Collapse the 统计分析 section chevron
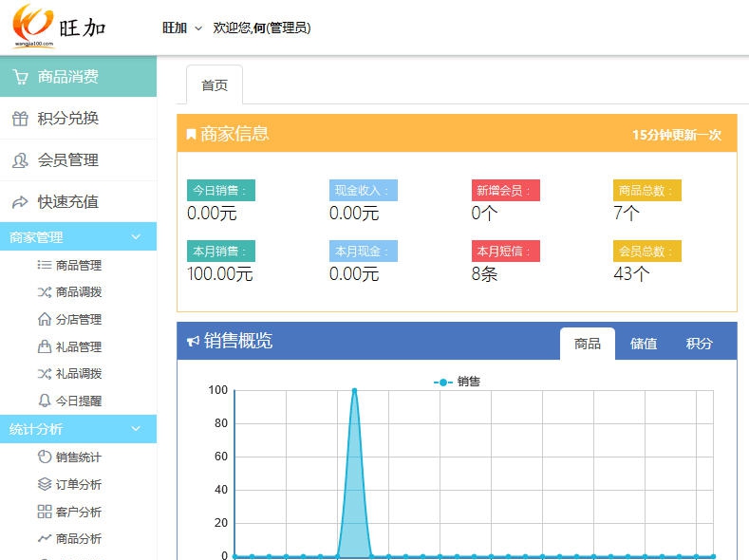The height and width of the screenshot is (560, 749). tap(136, 428)
